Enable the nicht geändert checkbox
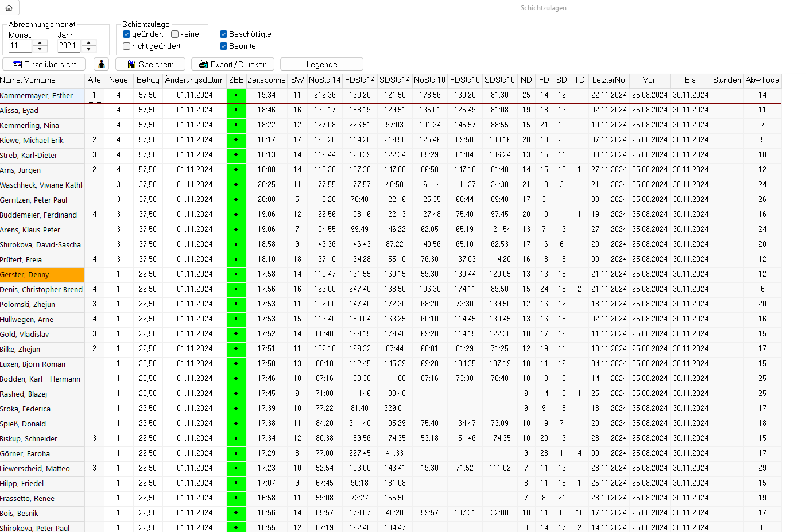The image size is (806, 532). (x=126, y=46)
